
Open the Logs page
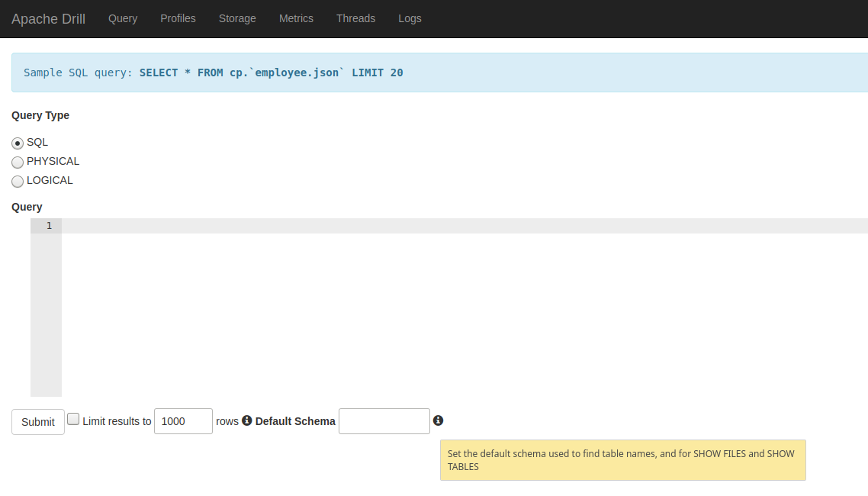[410, 18]
